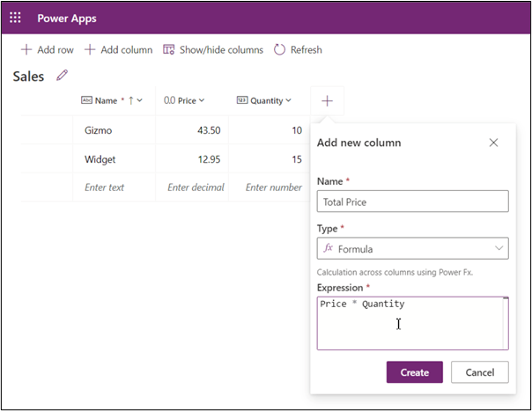Select the Widget price cell 12.95
This screenshot has width=532, height=411.
pyautogui.click(x=191, y=159)
